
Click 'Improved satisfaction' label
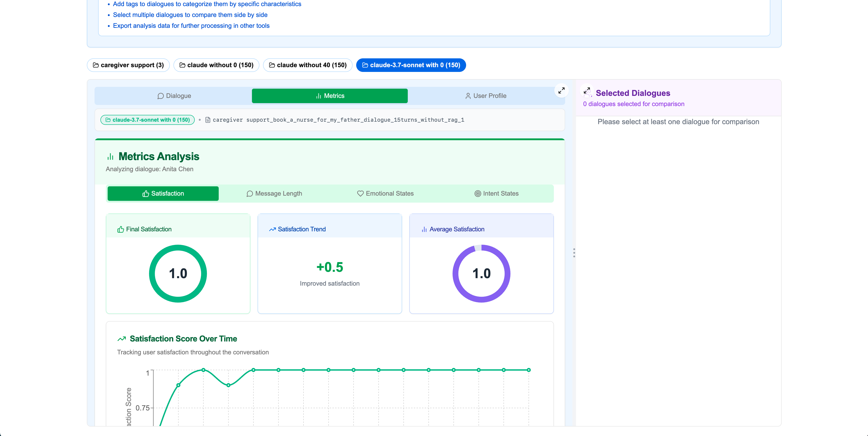tap(330, 283)
